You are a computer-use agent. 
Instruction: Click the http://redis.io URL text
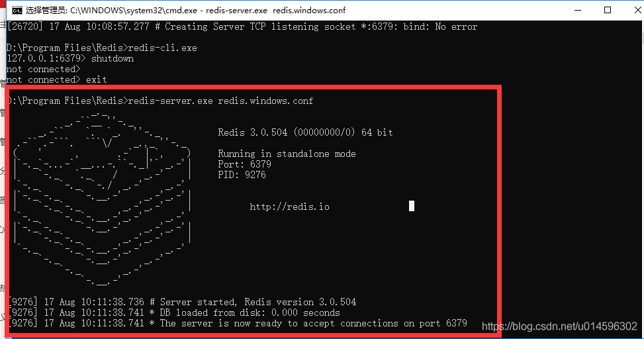289,207
